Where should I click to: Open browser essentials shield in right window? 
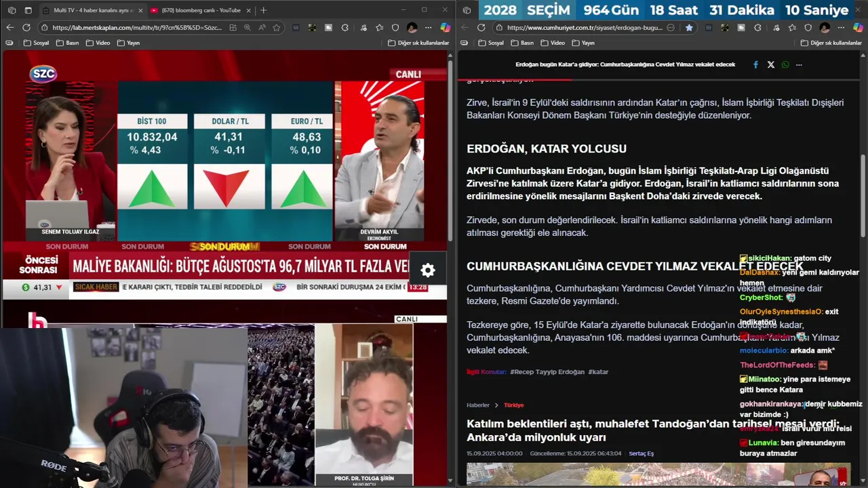(x=808, y=28)
